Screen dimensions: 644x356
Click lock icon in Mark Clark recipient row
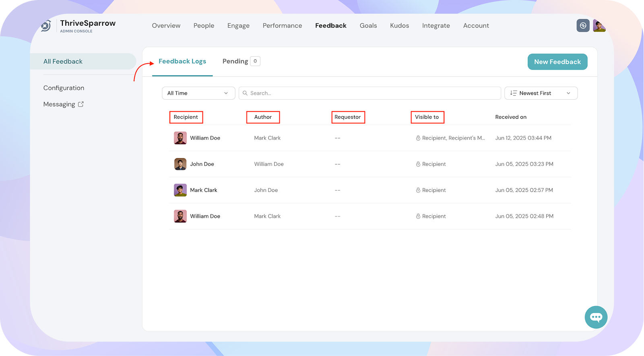[x=418, y=190]
